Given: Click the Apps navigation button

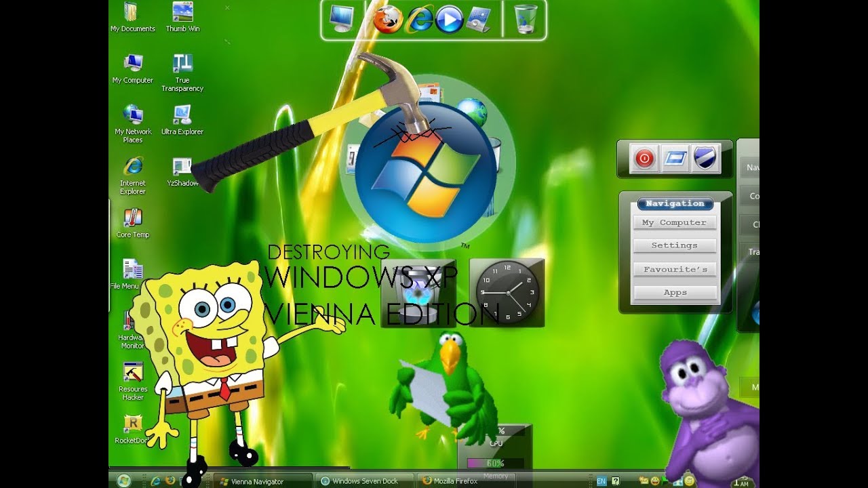Looking at the screenshot, I should [x=675, y=292].
